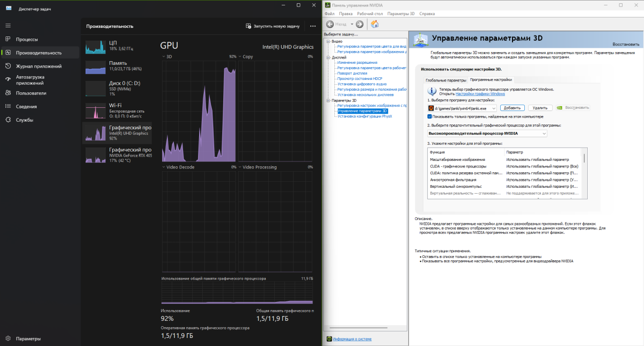Click the settings list vertical scrollbar
Viewport: 644px width, 346px height.
coord(584,159)
